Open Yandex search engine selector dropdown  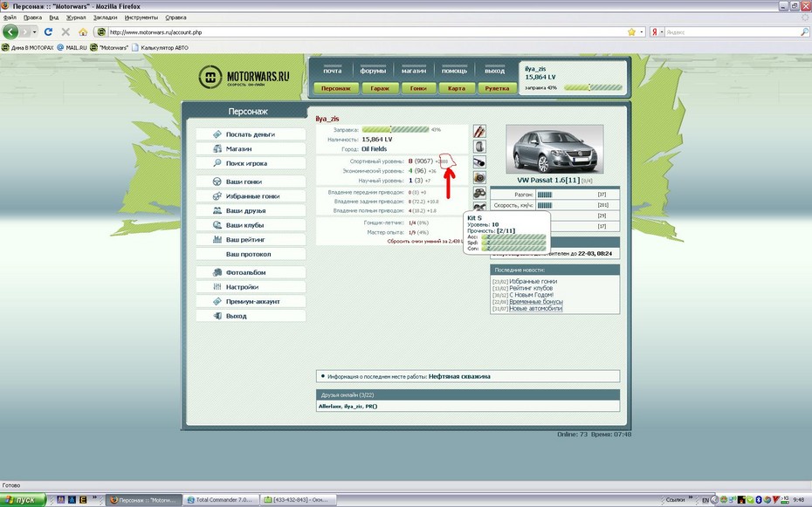[657, 32]
